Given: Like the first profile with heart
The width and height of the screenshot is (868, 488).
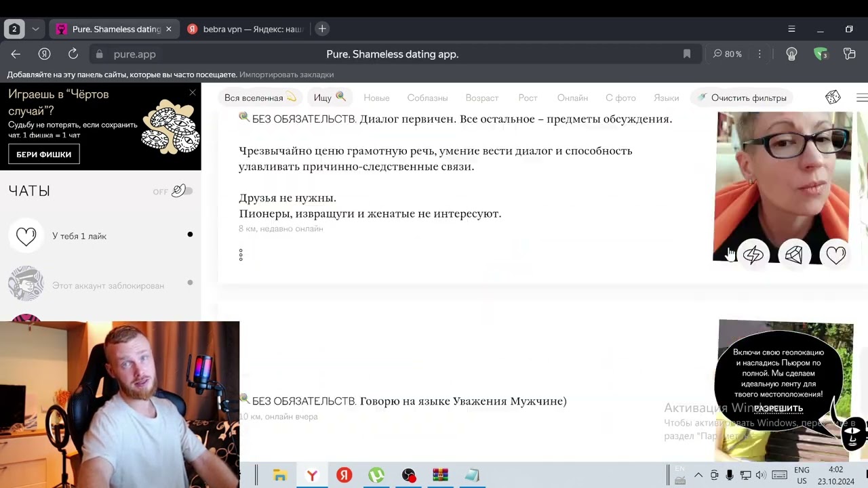Looking at the screenshot, I should tap(835, 255).
